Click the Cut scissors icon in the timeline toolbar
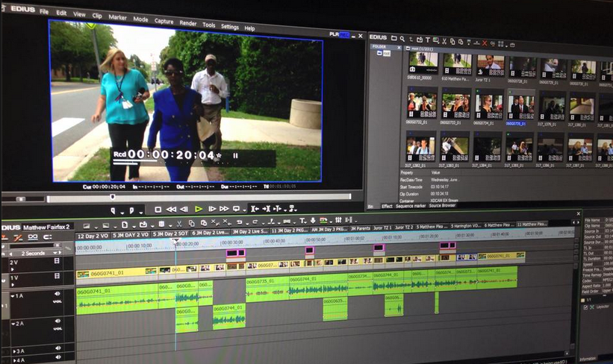613x364 pixels. point(179,223)
